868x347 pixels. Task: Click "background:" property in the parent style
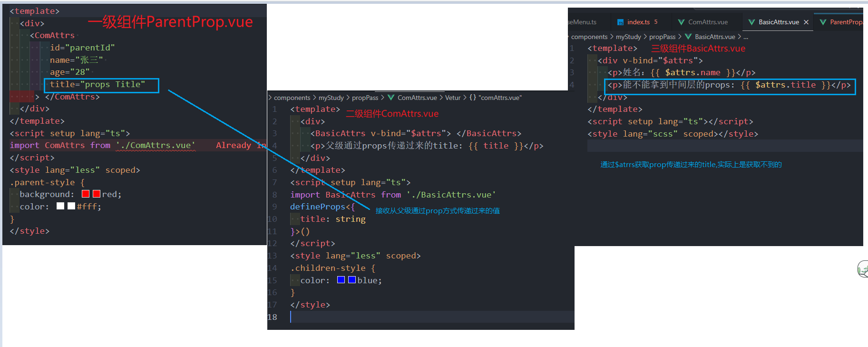click(47, 194)
